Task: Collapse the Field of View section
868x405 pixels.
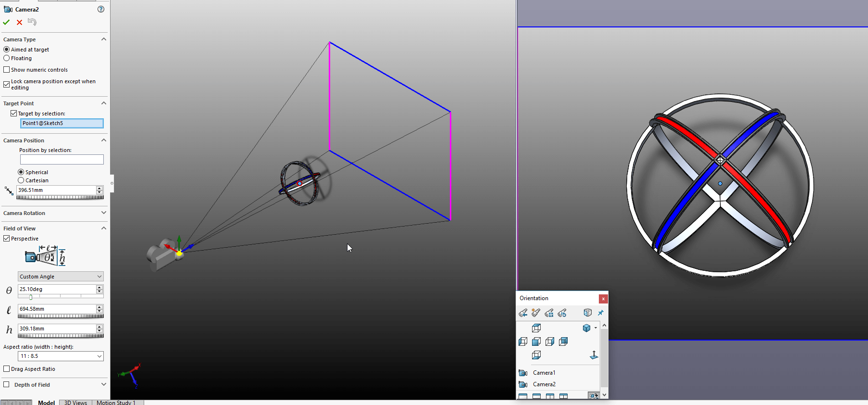Action: (103, 228)
